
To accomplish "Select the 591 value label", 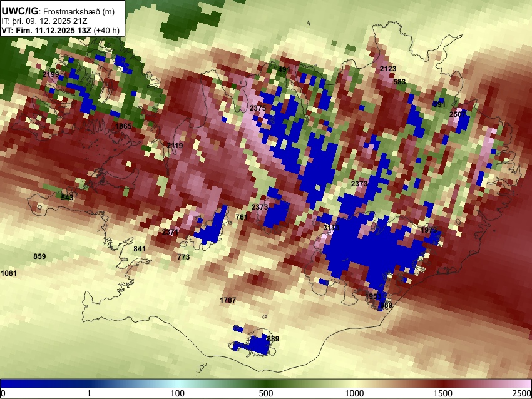I will 439,104.
